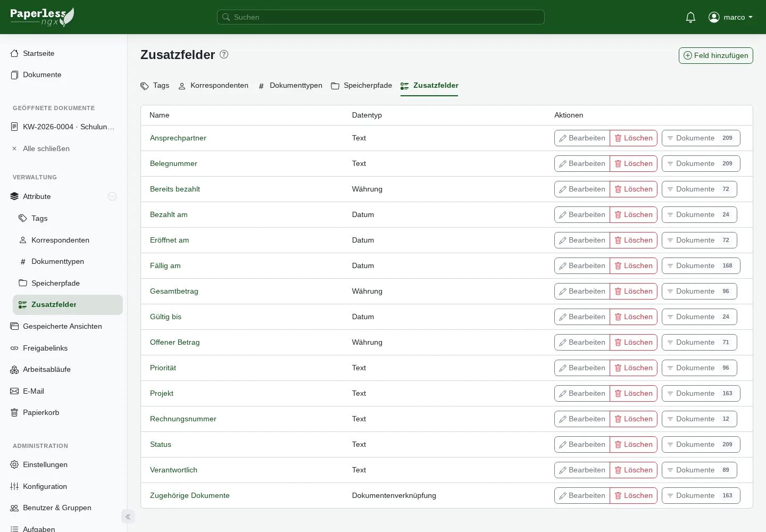The image size is (766, 532).
Task: Edit the Fällig am field
Action: 582,265
